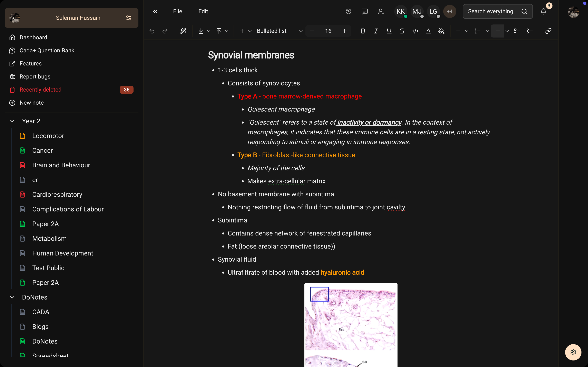
Task: Insert inline code formatting
Action: click(x=415, y=31)
